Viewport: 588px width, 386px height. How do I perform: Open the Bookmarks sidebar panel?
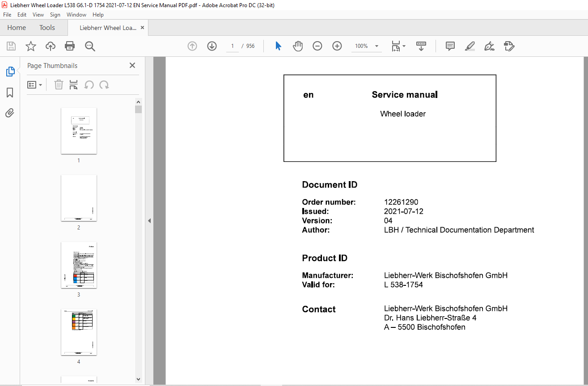tap(10, 93)
